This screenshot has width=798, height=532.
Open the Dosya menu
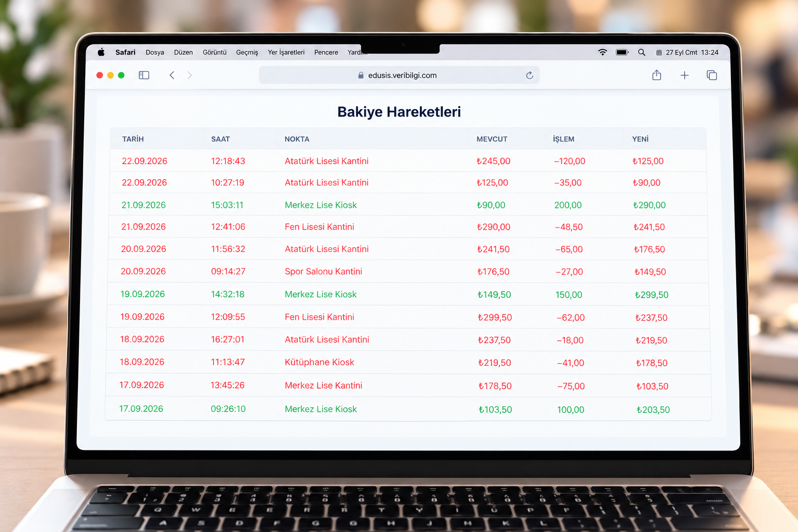pos(155,52)
